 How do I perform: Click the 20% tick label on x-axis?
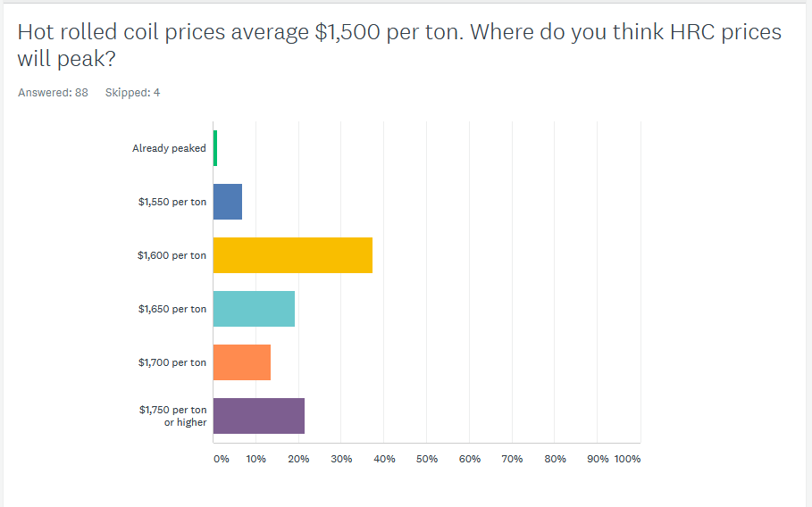pyautogui.click(x=298, y=459)
